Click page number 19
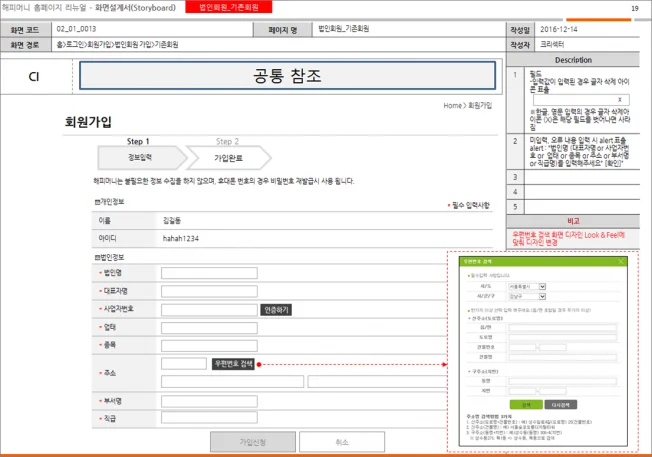The height and width of the screenshot is (457, 652). pos(635,8)
